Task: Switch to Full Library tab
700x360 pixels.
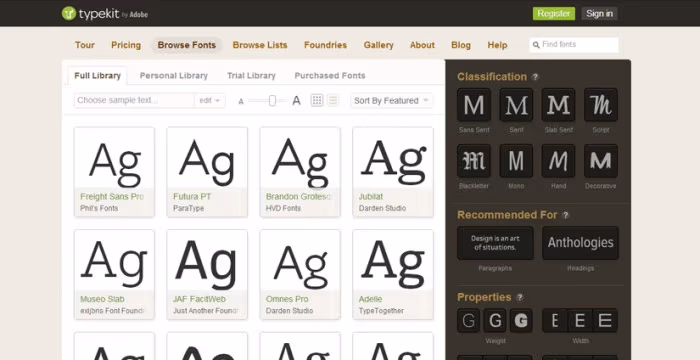Action: pyautogui.click(x=97, y=75)
